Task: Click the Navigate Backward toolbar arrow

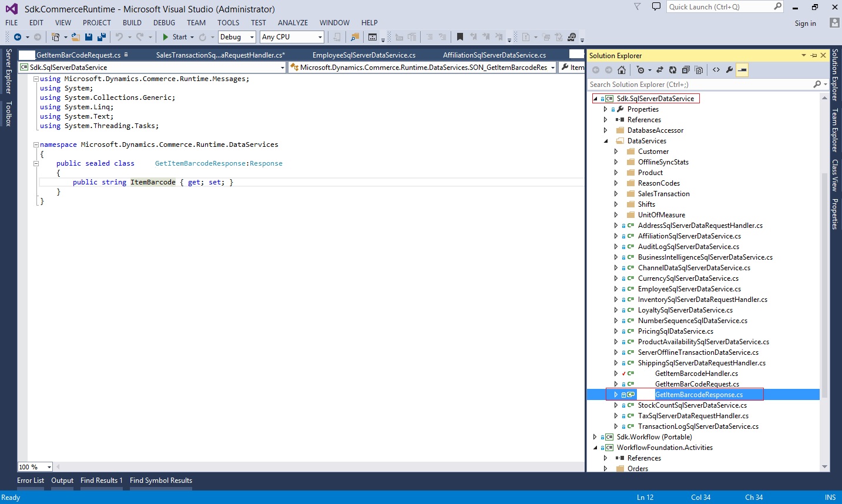Action: click(18, 37)
